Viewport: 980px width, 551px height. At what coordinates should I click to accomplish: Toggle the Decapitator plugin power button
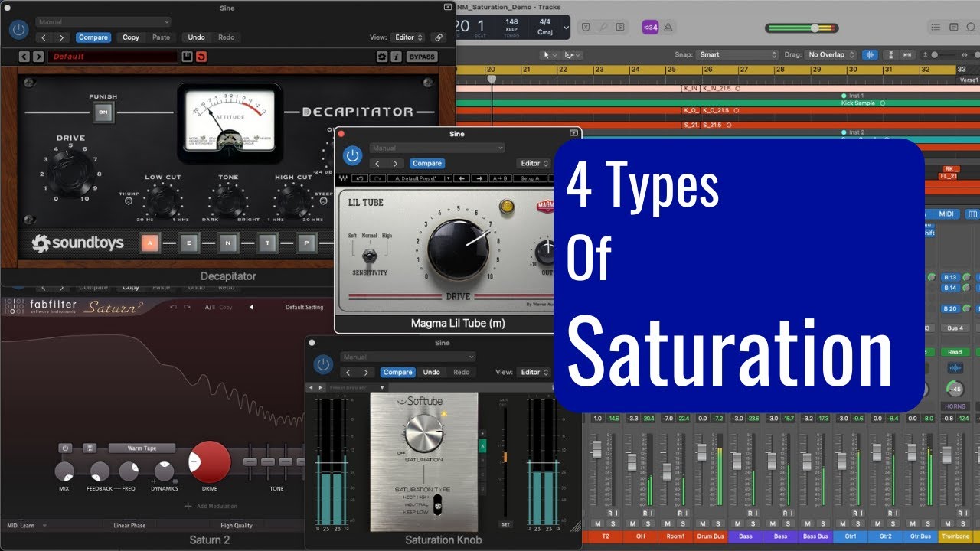[x=18, y=30]
